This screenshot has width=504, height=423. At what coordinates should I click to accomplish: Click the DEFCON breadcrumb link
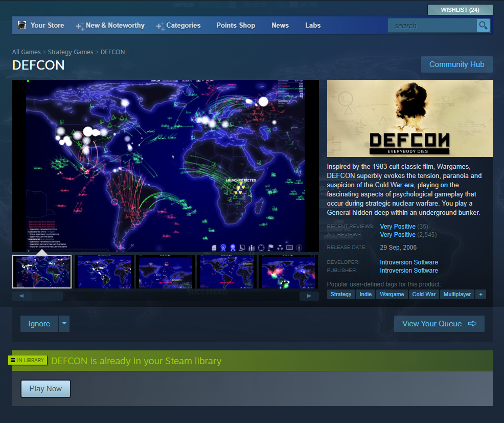click(x=113, y=52)
